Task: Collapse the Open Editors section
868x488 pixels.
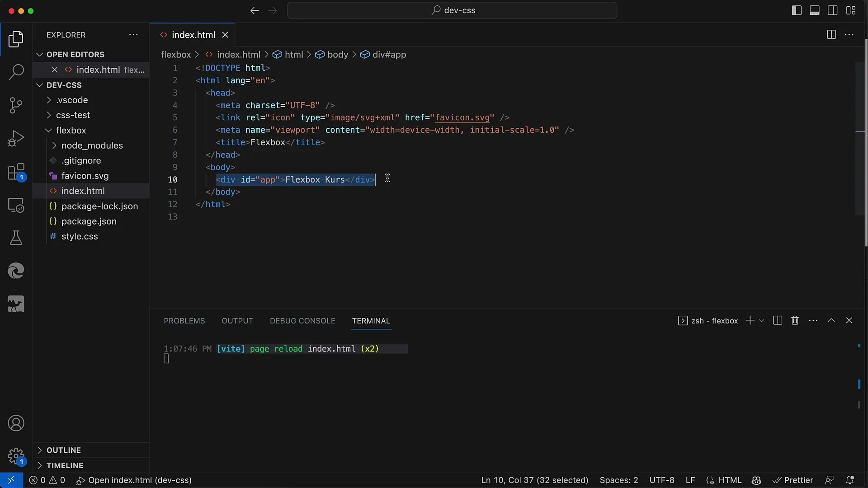Action: click(x=90, y=54)
